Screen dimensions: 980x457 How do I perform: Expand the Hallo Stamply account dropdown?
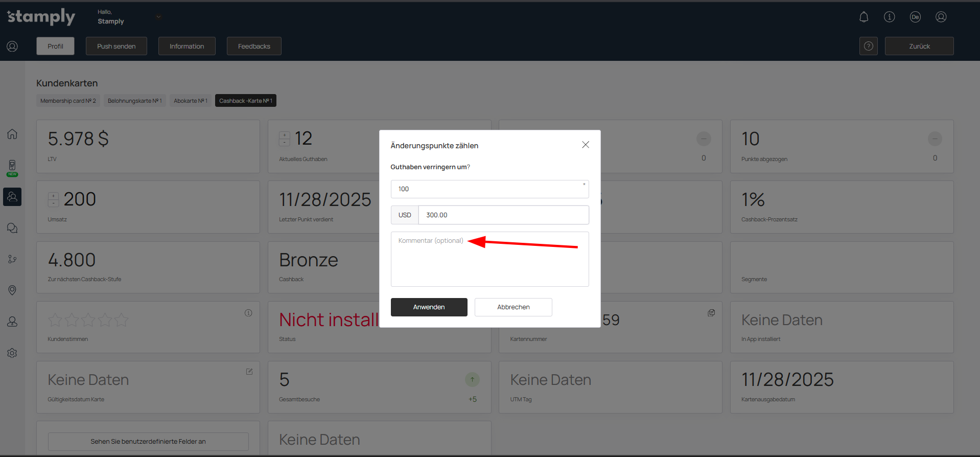pos(158,17)
